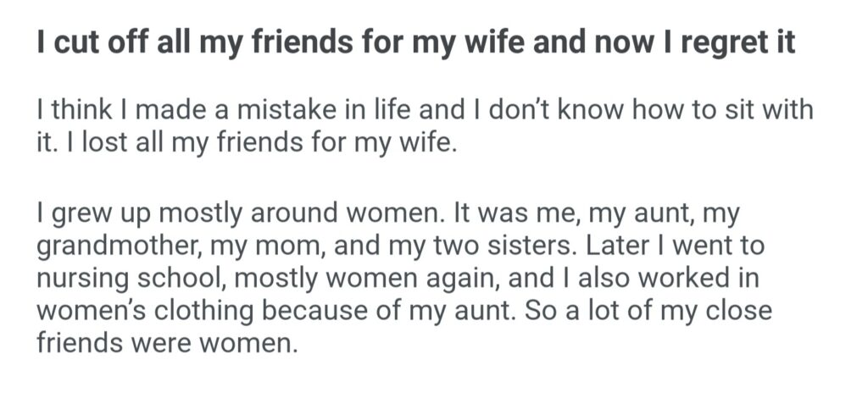Click the word "regret" in the title
The image size is (868, 393).
(x=710, y=43)
